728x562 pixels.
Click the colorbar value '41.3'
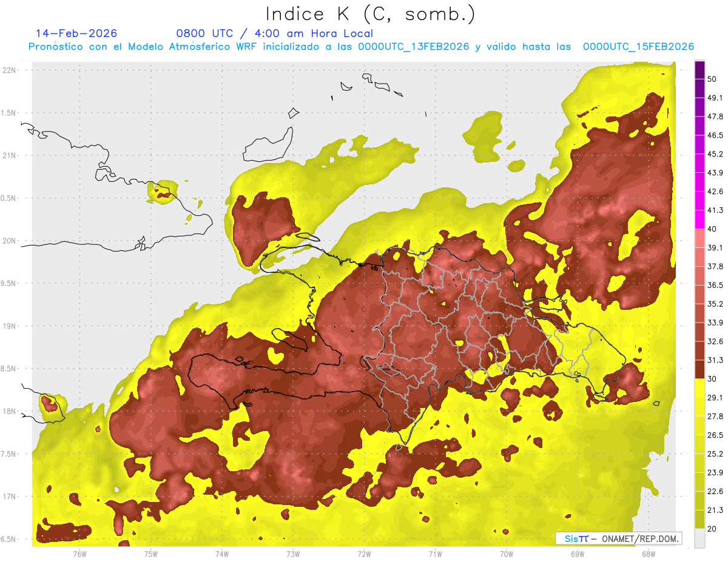tap(715, 210)
